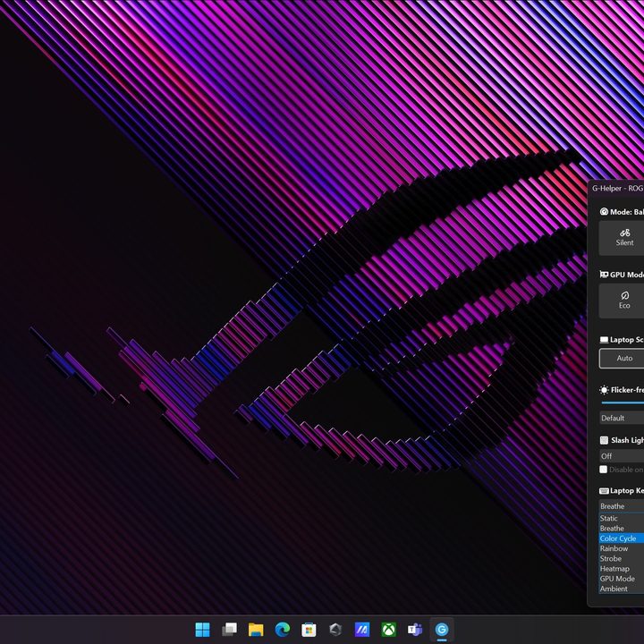Pick Rainbow keyboard lighting effect
Viewport: 644px width, 644px height.
coord(622,548)
